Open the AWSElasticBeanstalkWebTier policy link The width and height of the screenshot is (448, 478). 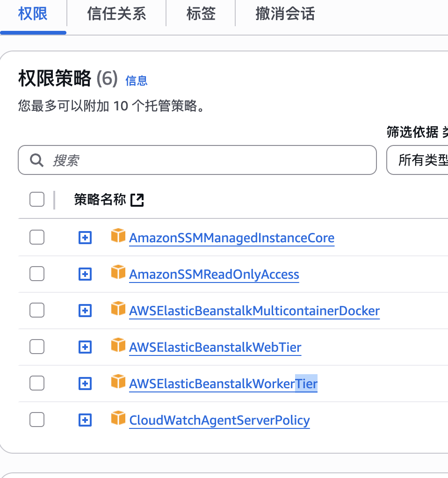[x=215, y=347]
